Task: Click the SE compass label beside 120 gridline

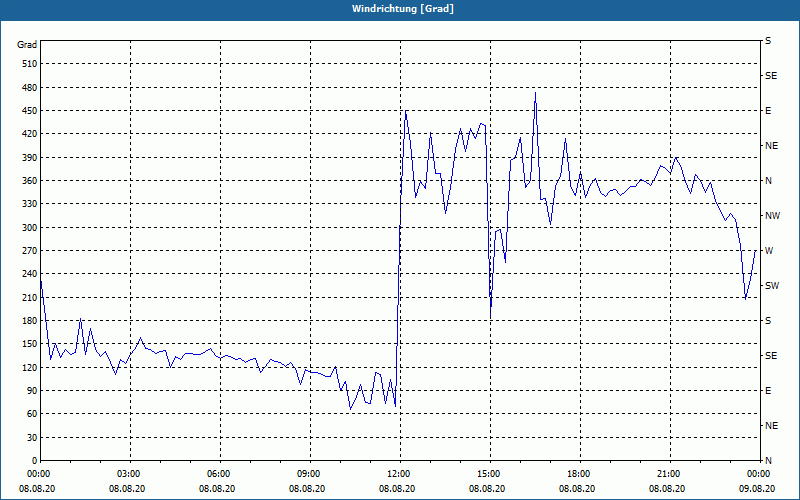Action: point(771,356)
